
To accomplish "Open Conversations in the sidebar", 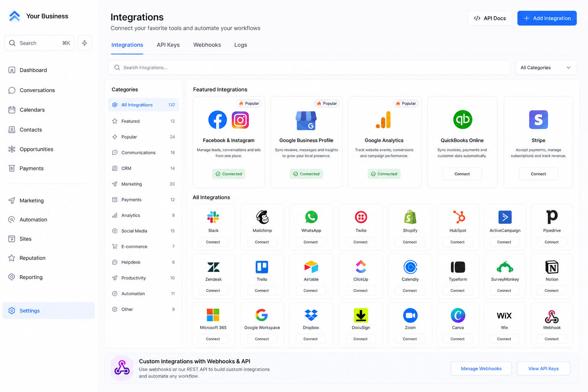I will [x=48, y=90].
